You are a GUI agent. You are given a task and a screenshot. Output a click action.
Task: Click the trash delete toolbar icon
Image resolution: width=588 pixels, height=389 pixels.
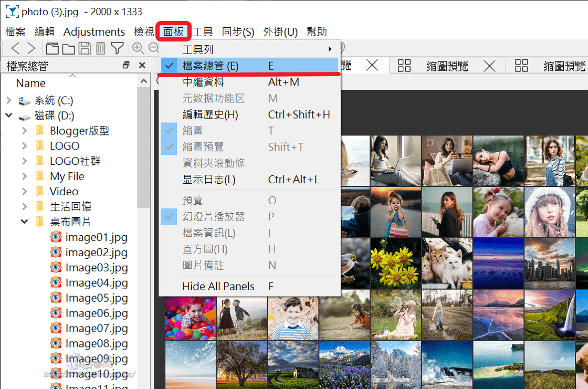click(x=100, y=48)
